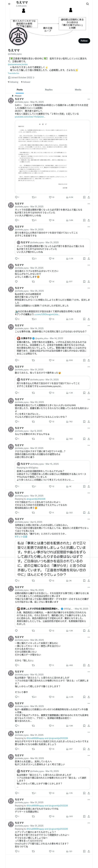Go back using the top-left arrow
Screen dimensions: 98x868
pyautogui.click(x=9, y=4)
